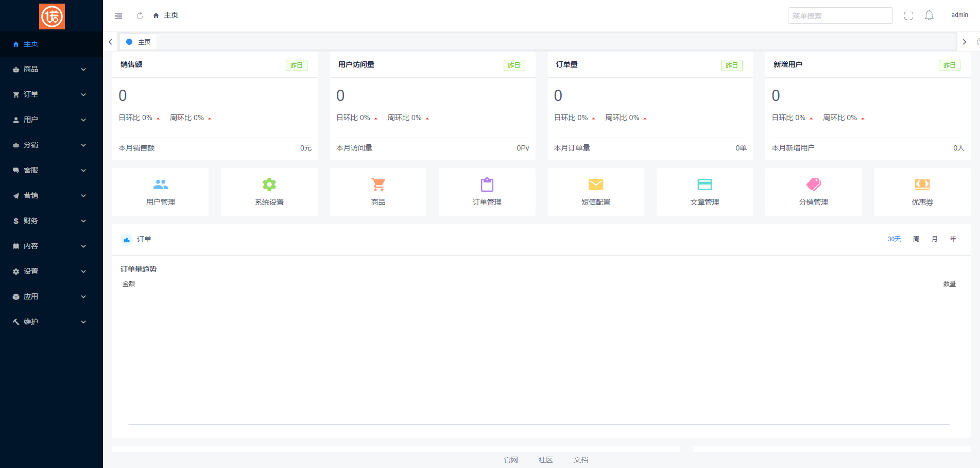Click the envelope icon for 短信配置
The width and height of the screenshot is (980, 468).
click(596, 185)
